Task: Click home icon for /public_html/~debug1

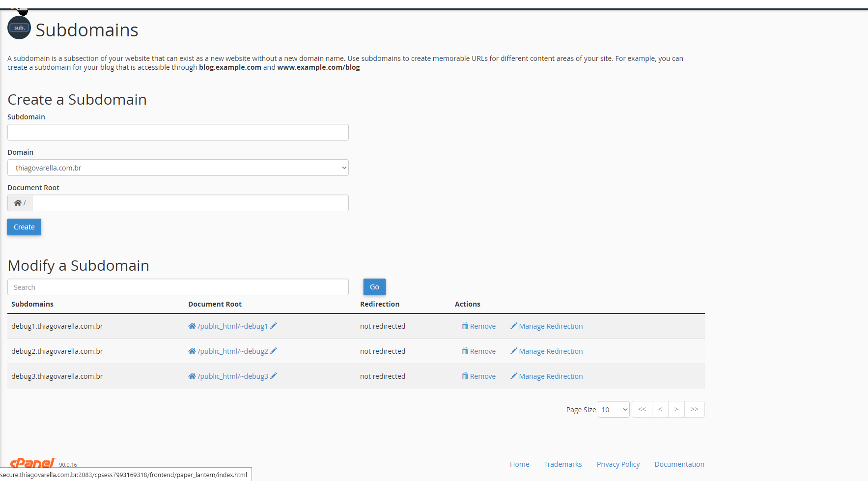Action: (x=192, y=326)
